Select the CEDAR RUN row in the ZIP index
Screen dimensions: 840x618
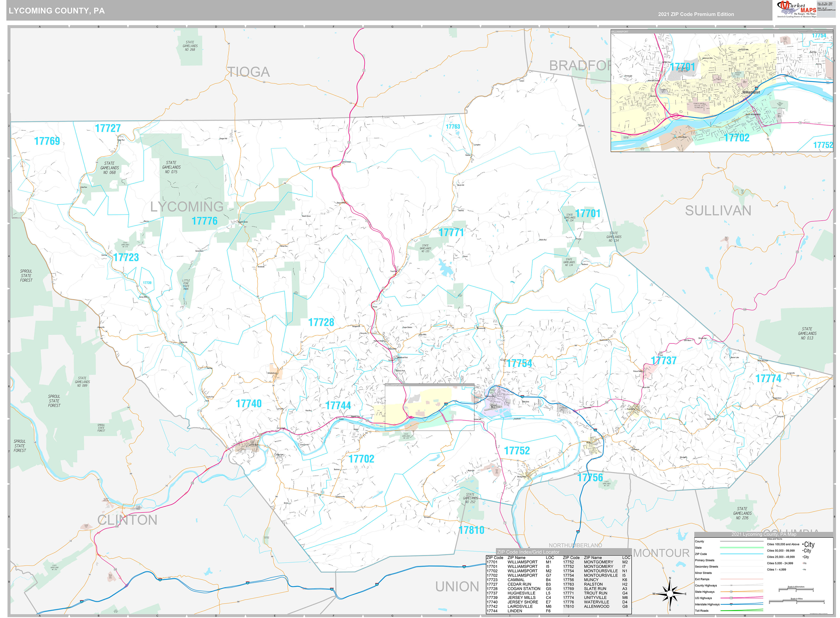[519, 584]
